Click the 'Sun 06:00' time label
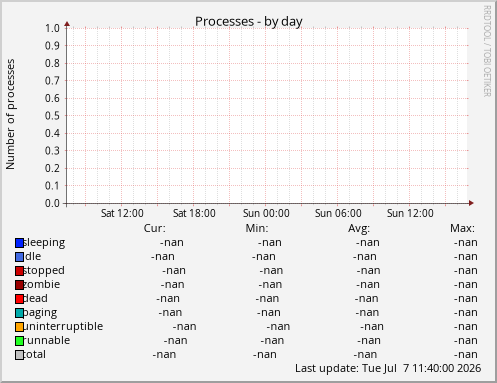The height and width of the screenshot is (383, 497). [x=338, y=213]
